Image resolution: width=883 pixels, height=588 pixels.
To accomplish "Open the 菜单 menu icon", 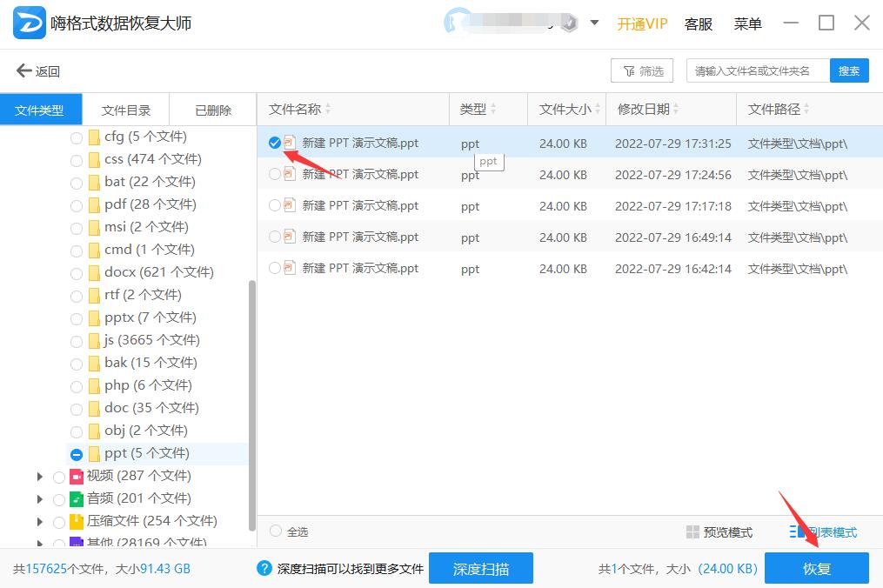I will coord(746,23).
